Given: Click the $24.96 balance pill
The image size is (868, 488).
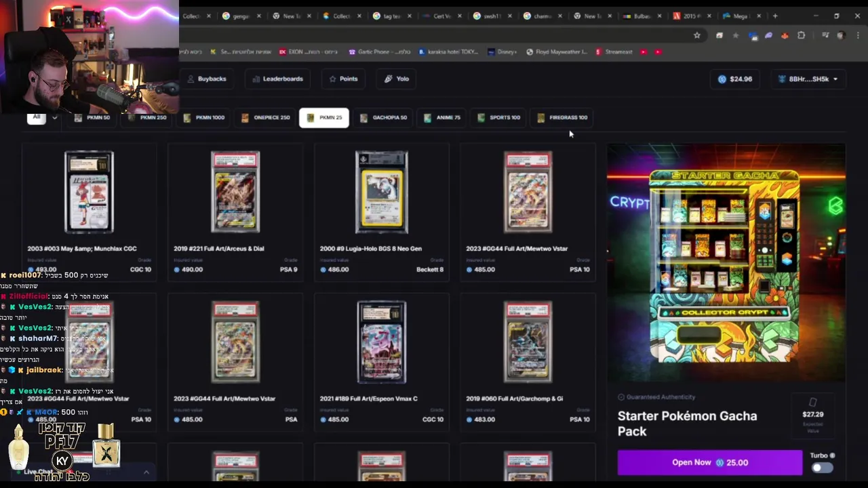Looking at the screenshot, I should (x=735, y=79).
